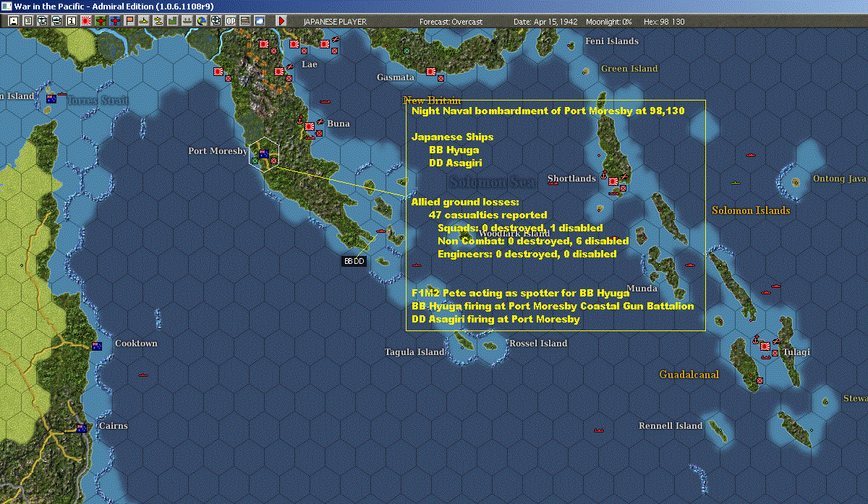The image size is (868, 504).
Task: Open the document list icon in the toolbar
Action: point(27,21)
